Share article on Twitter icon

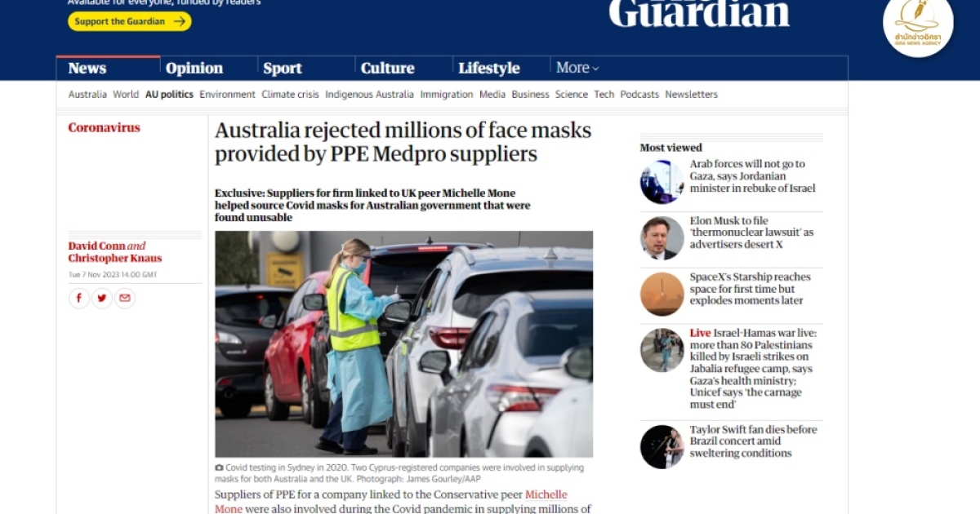[x=102, y=299]
